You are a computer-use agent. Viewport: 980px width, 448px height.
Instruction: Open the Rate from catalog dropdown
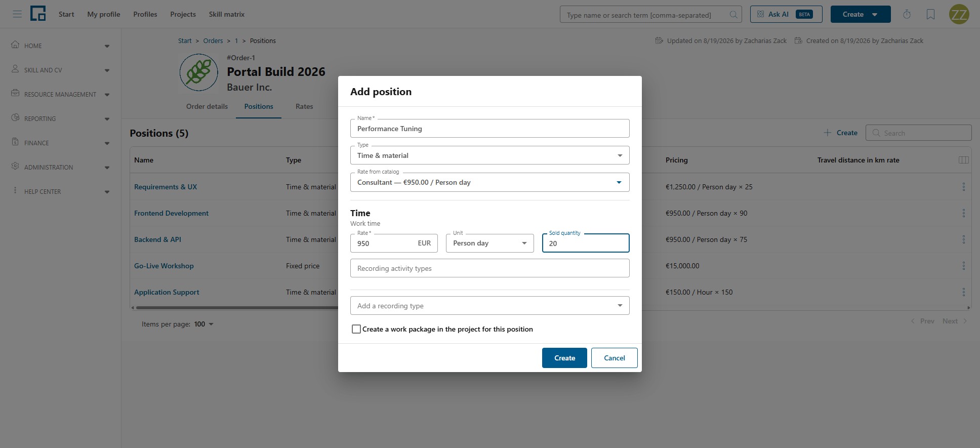pyautogui.click(x=490, y=182)
